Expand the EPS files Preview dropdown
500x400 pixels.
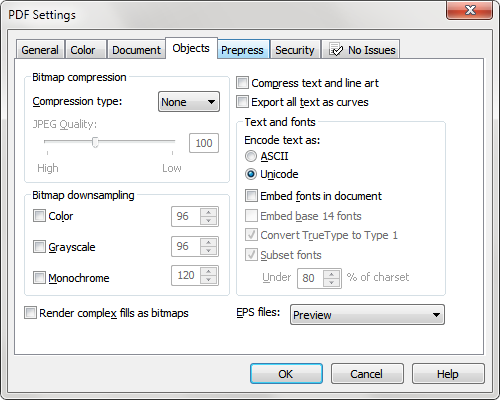click(x=367, y=314)
